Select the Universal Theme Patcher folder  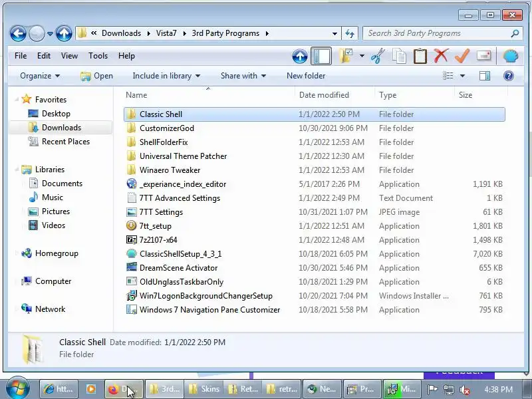coord(314,156)
